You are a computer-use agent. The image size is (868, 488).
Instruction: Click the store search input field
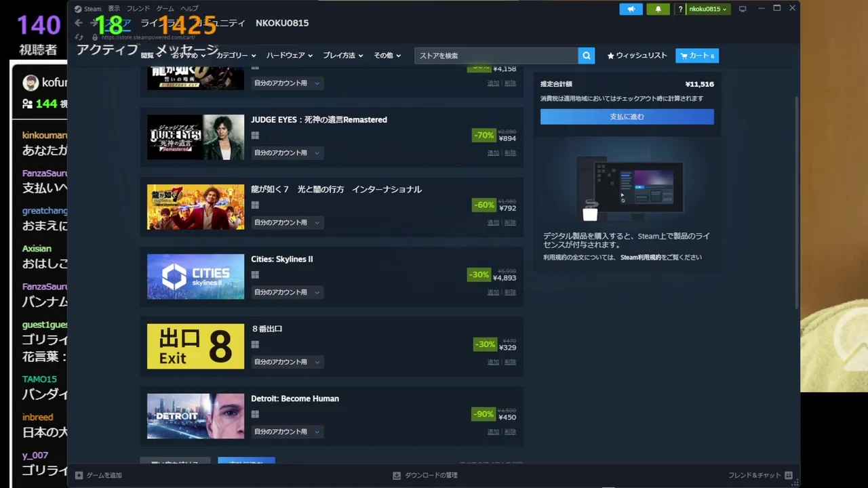click(x=496, y=56)
